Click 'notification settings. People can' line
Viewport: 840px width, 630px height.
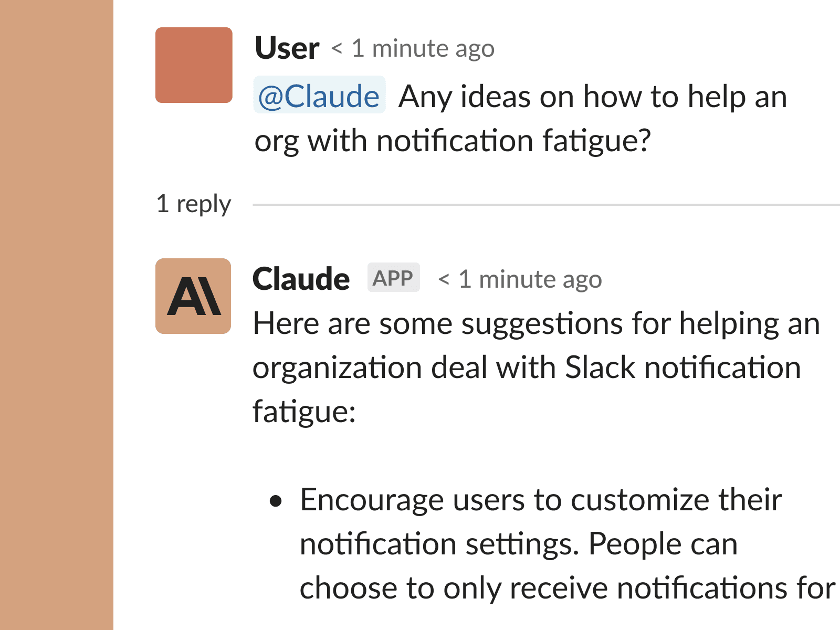pyautogui.click(x=518, y=544)
